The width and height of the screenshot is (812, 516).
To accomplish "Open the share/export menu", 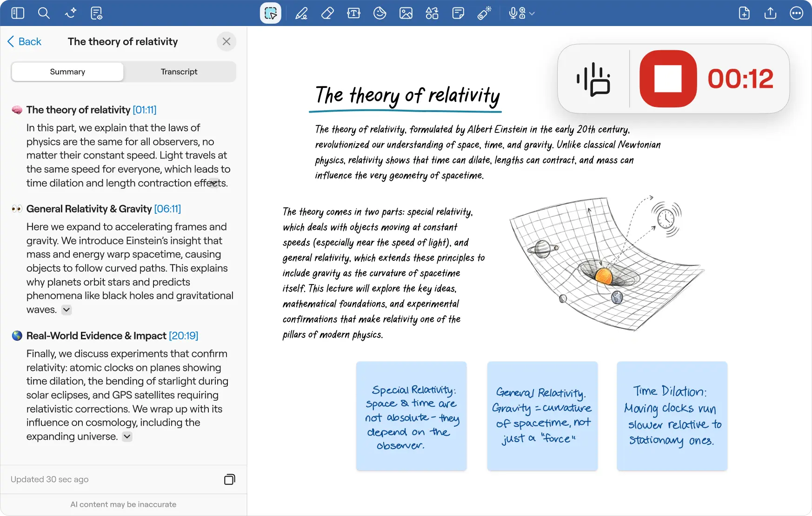I will 770,13.
